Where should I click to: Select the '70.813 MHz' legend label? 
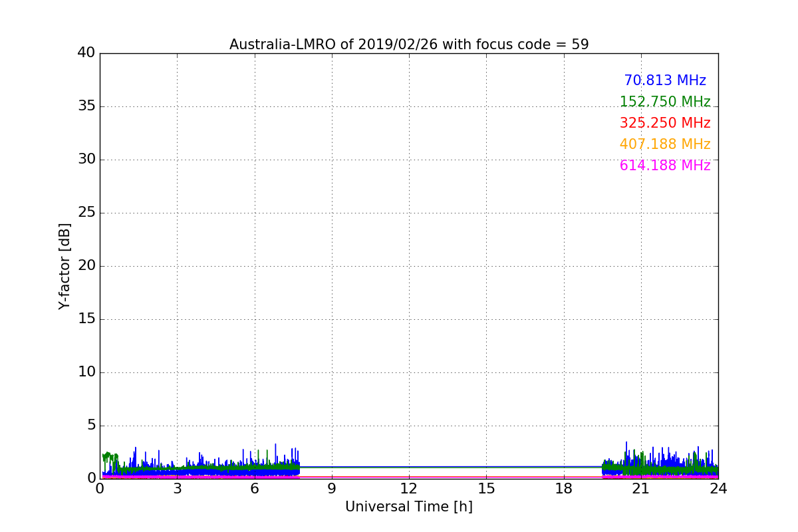click(665, 80)
